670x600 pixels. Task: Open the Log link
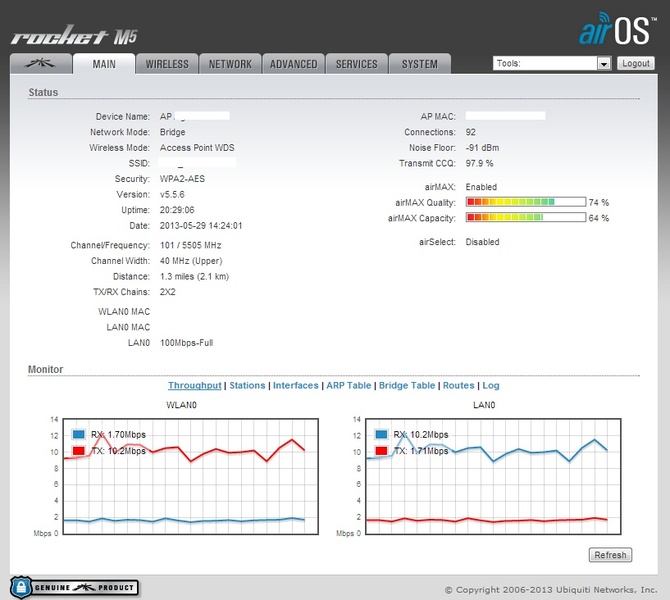click(x=491, y=385)
